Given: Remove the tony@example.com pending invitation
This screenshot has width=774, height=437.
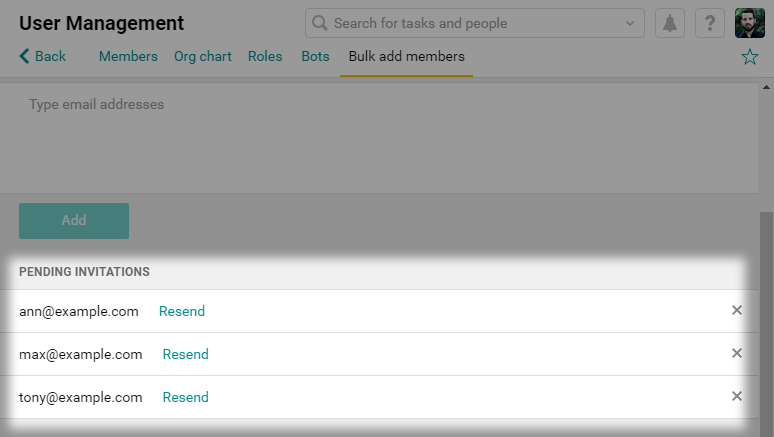Looking at the screenshot, I should coord(736,396).
